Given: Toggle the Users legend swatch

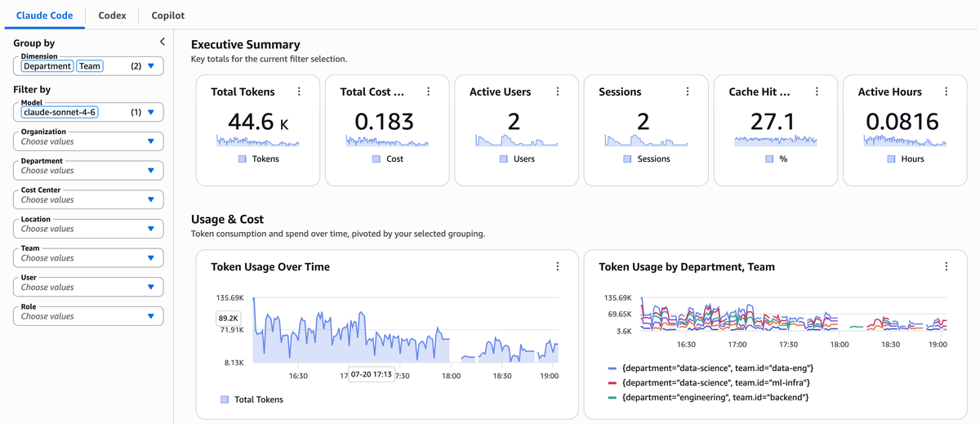Looking at the screenshot, I should (x=503, y=158).
